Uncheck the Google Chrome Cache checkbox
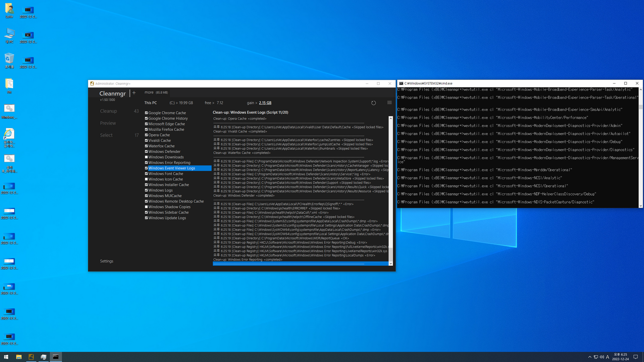The width and height of the screenshot is (644, 362). tap(146, 113)
